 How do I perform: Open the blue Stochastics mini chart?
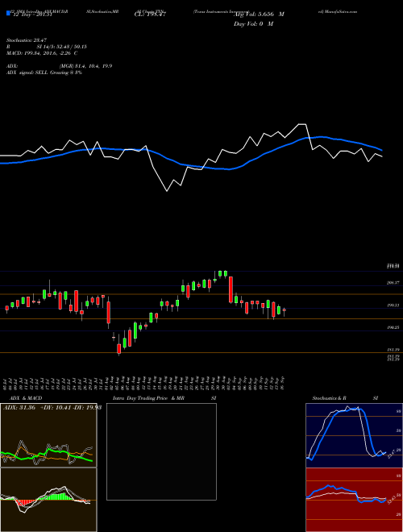tap(355, 435)
